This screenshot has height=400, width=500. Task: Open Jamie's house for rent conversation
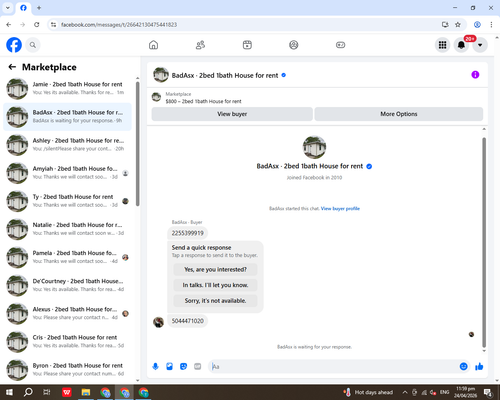[67, 88]
